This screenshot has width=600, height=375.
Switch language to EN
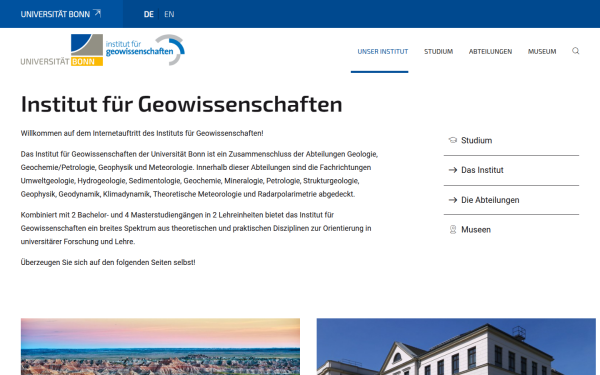coord(169,15)
